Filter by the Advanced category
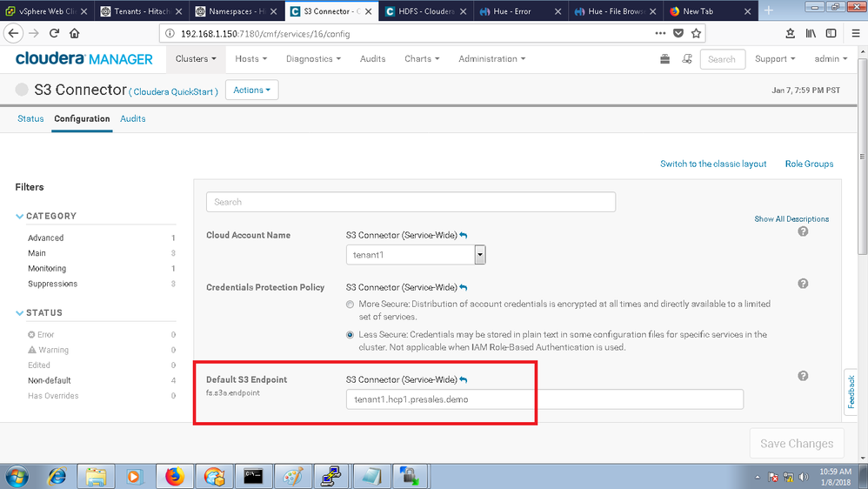Screen dimensions: 868x489 pyautogui.click(x=46, y=238)
